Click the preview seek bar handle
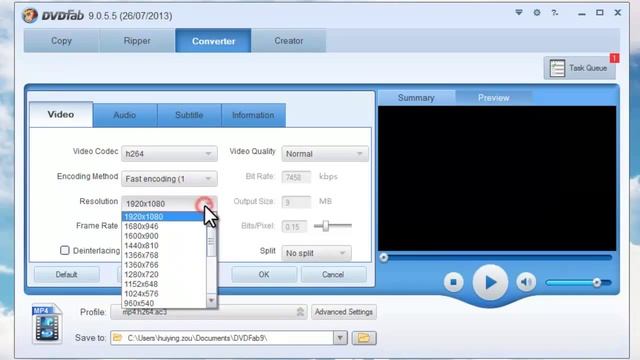This screenshot has height=360, width=640. tap(383, 257)
